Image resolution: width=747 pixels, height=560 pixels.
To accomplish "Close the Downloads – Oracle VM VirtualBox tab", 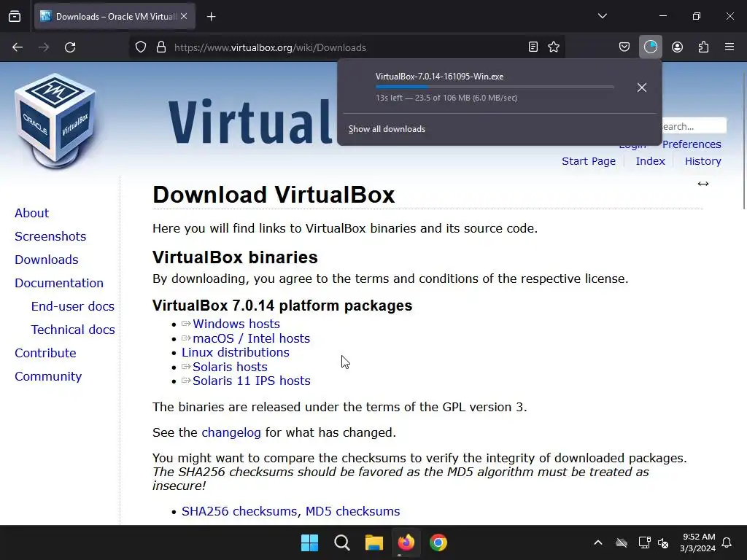I will click(184, 16).
